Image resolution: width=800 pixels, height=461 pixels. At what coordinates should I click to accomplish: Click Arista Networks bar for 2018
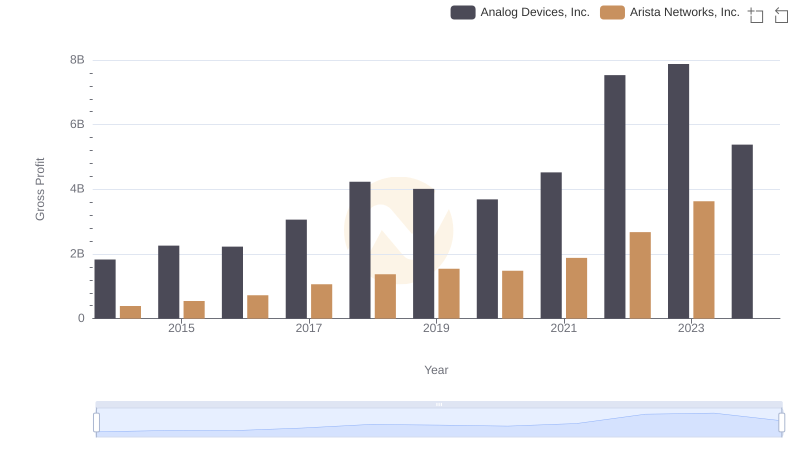pyautogui.click(x=385, y=296)
